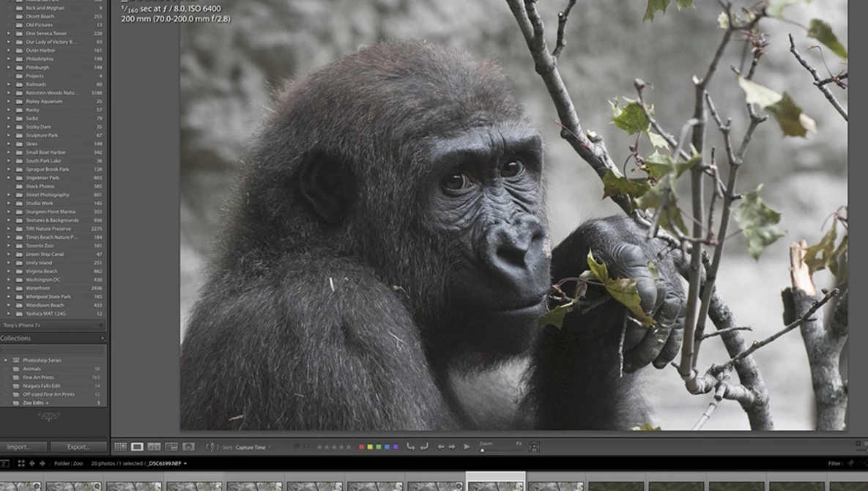Select next photo arrow in toolbar
868x491 pixels.
tap(452, 447)
